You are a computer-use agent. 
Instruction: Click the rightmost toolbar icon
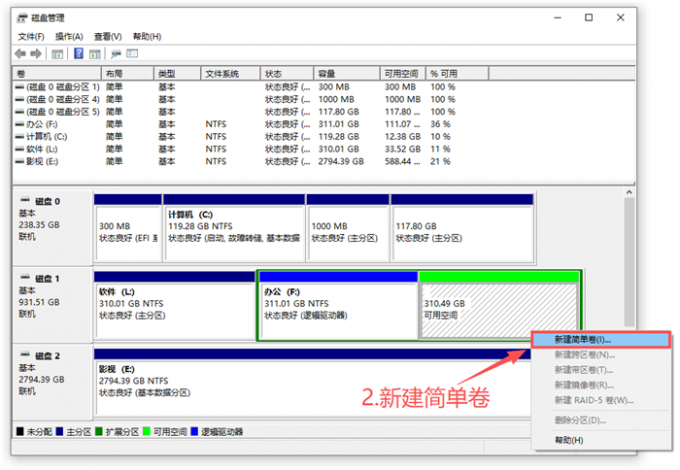pyautogui.click(x=131, y=53)
